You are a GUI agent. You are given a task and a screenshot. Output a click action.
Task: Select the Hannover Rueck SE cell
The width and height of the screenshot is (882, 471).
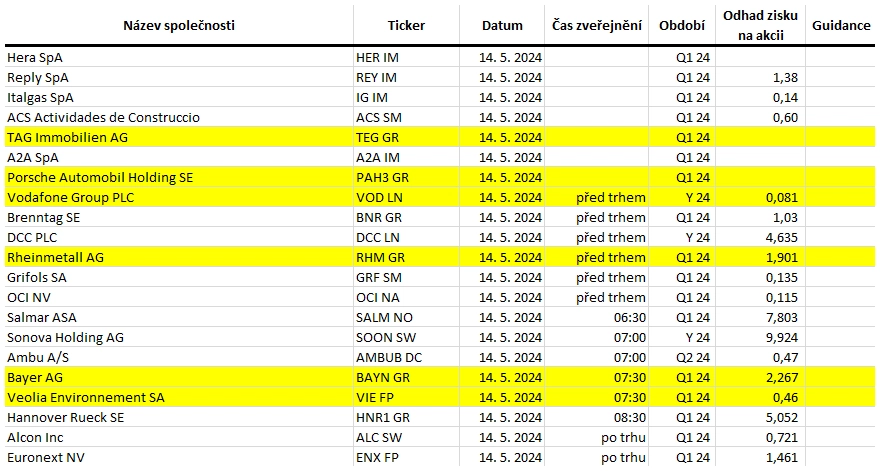tap(179, 417)
